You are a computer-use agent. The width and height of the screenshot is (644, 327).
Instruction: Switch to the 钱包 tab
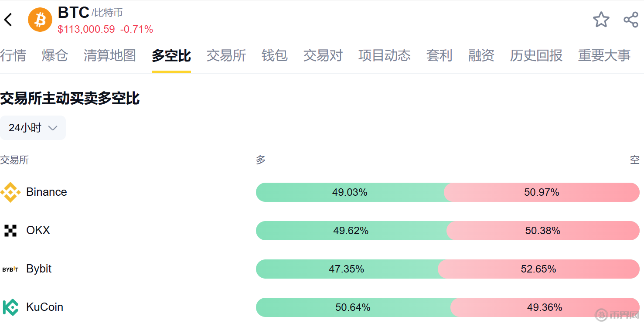[x=275, y=55]
